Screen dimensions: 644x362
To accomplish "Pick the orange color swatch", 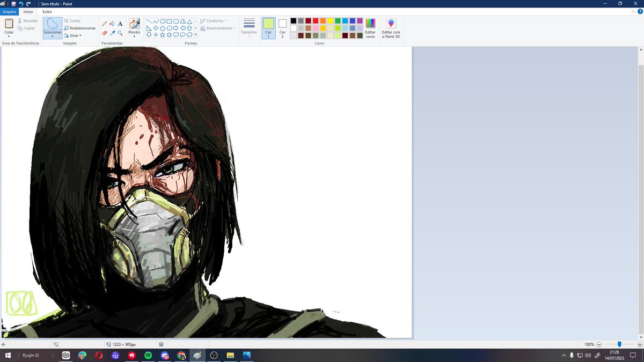I will point(323,21).
